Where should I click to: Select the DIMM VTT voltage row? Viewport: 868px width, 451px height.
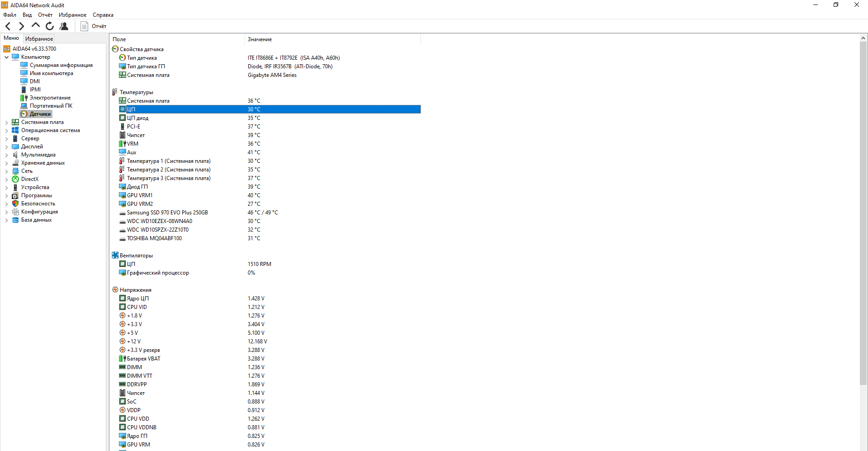point(269,376)
